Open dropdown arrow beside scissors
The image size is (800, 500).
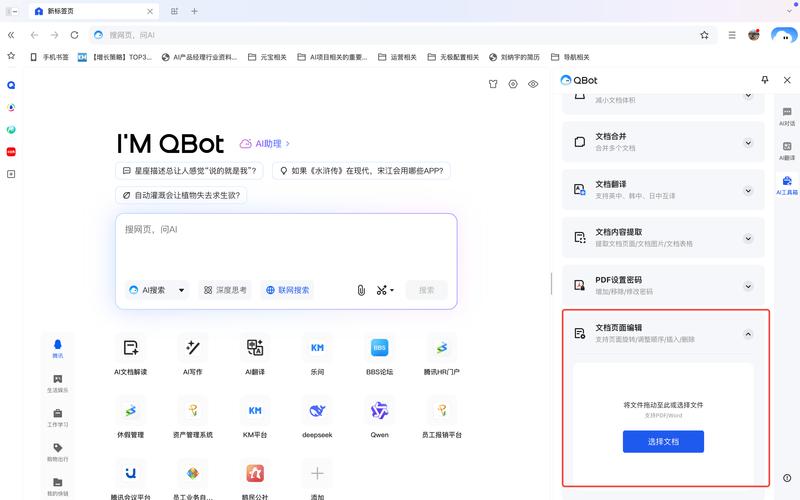pyautogui.click(x=392, y=290)
